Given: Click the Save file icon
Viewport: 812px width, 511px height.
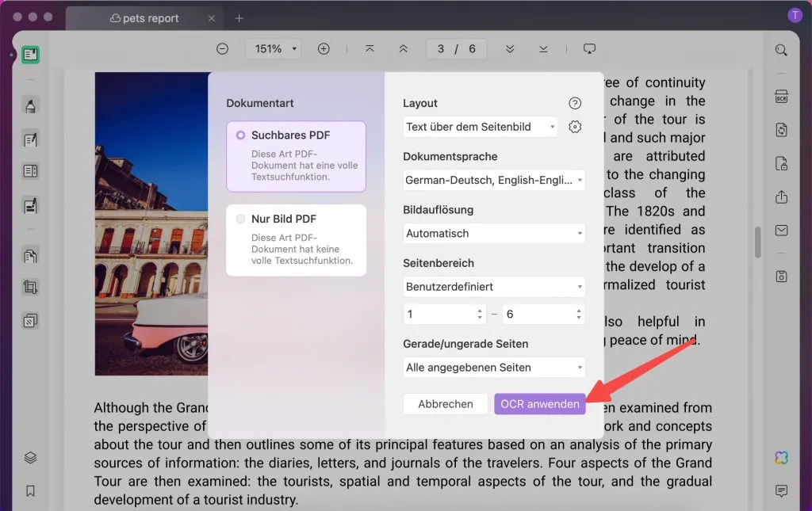Looking at the screenshot, I should [781, 276].
